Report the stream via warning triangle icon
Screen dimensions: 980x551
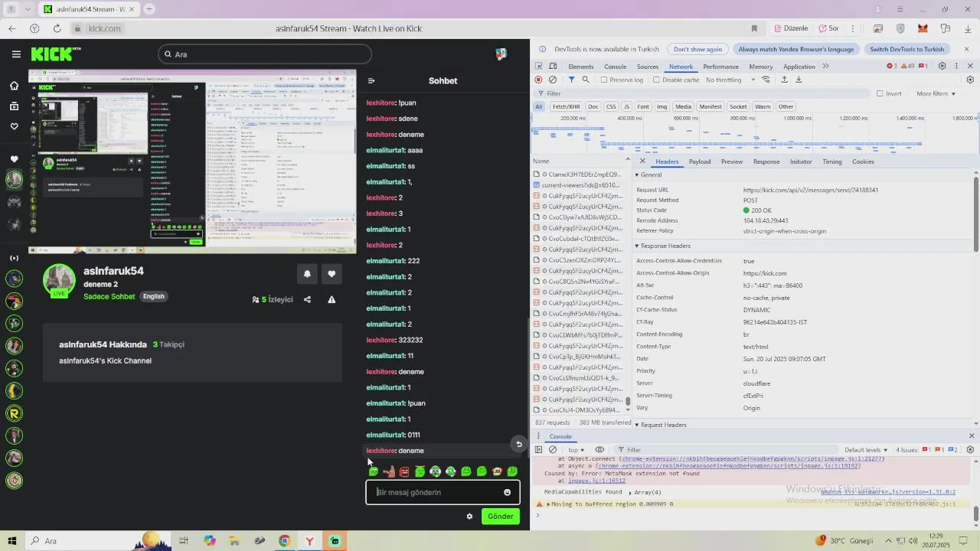[x=332, y=299]
